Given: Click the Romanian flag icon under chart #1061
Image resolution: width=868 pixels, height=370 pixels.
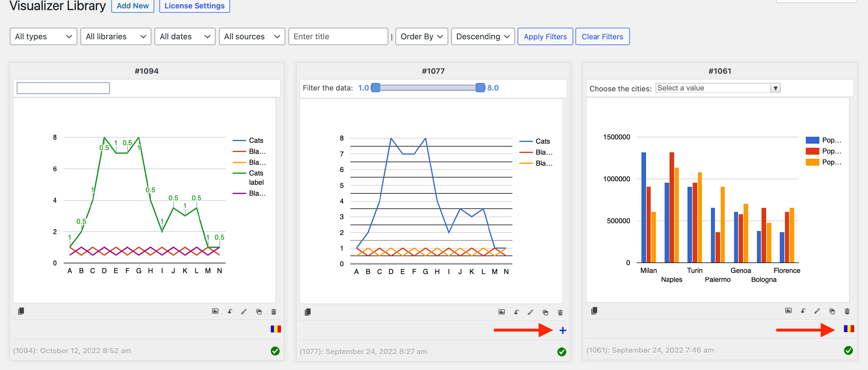Looking at the screenshot, I should click(x=848, y=328).
